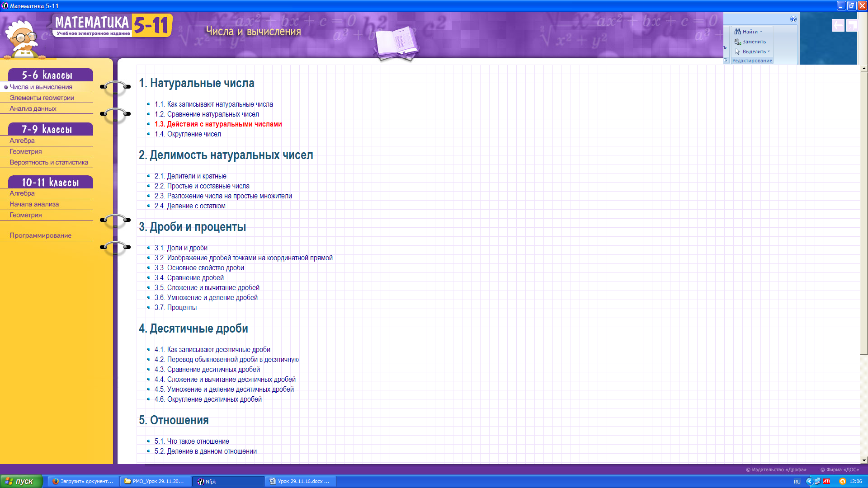Open 2.4. Деление с остатком
Viewport: 868px width, 488px height.
(x=190, y=206)
